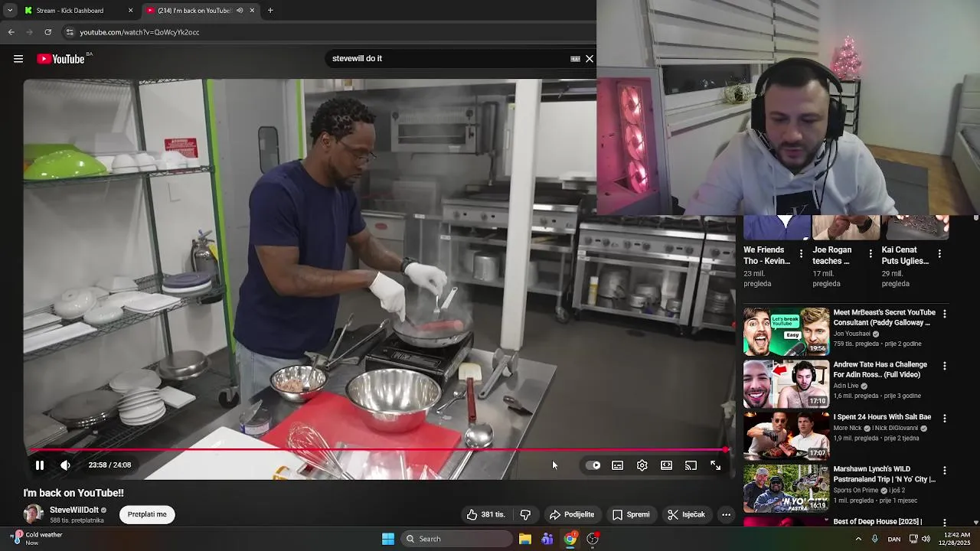
Task: Reload the page
Action: (47, 32)
